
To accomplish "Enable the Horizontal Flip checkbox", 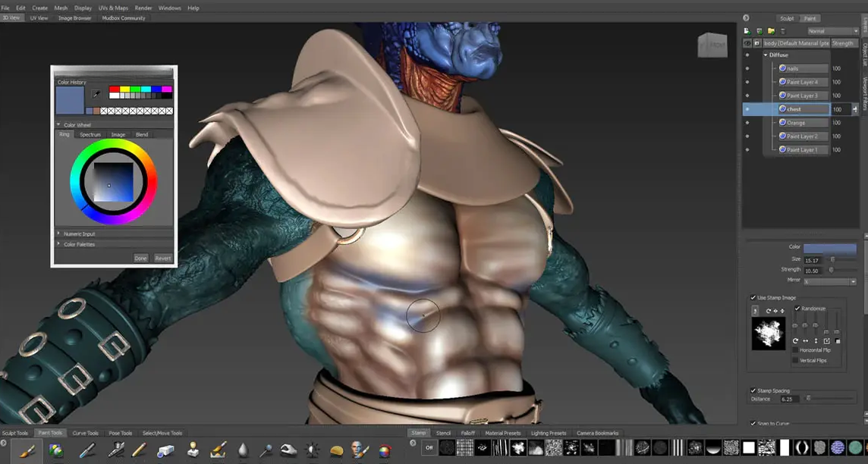I will tap(795, 350).
